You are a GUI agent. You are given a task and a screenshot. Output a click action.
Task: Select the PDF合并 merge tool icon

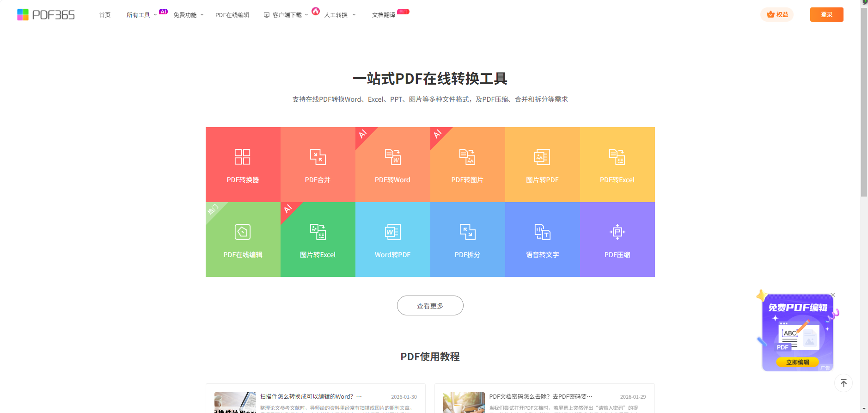(x=318, y=157)
